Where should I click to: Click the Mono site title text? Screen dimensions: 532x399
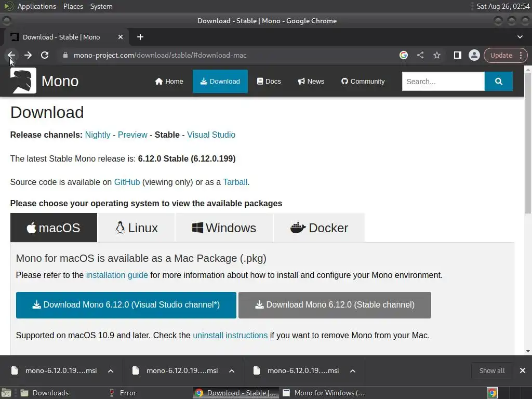[x=60, y=82]
